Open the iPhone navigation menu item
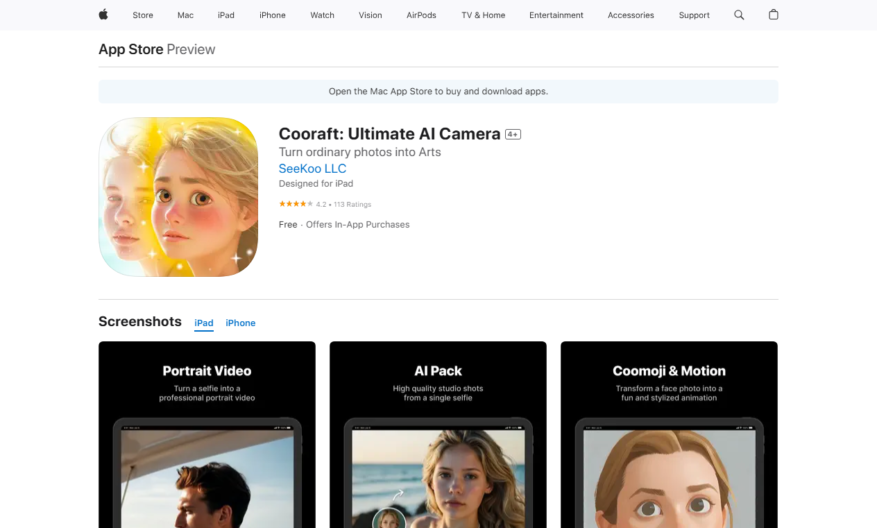Image resolution: width=877 pixels, height=528 pixels. [272, 15]
